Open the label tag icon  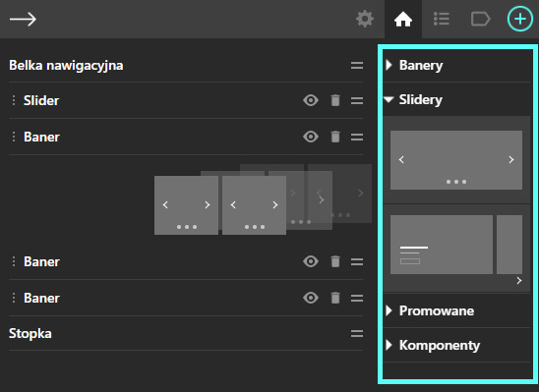(x=480, y=19)
